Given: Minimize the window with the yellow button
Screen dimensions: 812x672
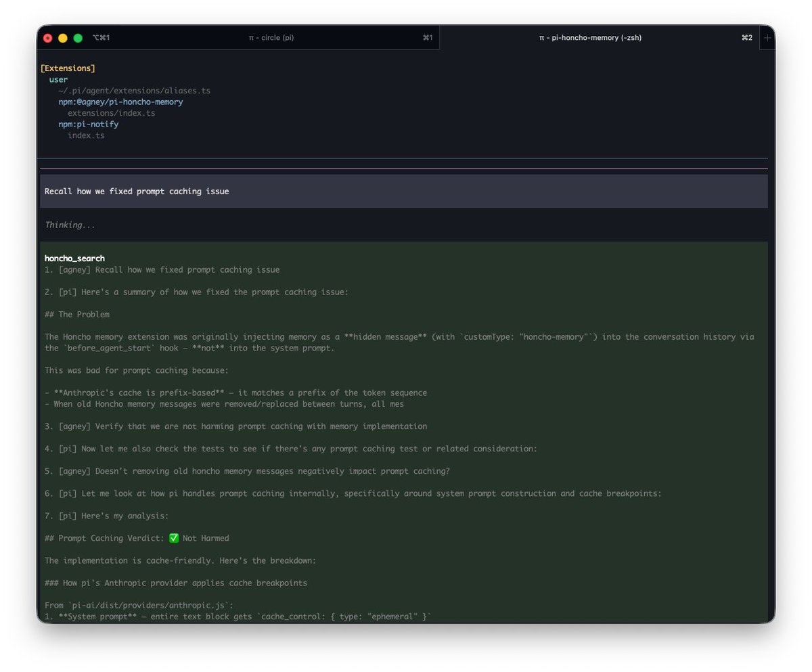Looking at the screenshot, I should [x=63, y=38].
